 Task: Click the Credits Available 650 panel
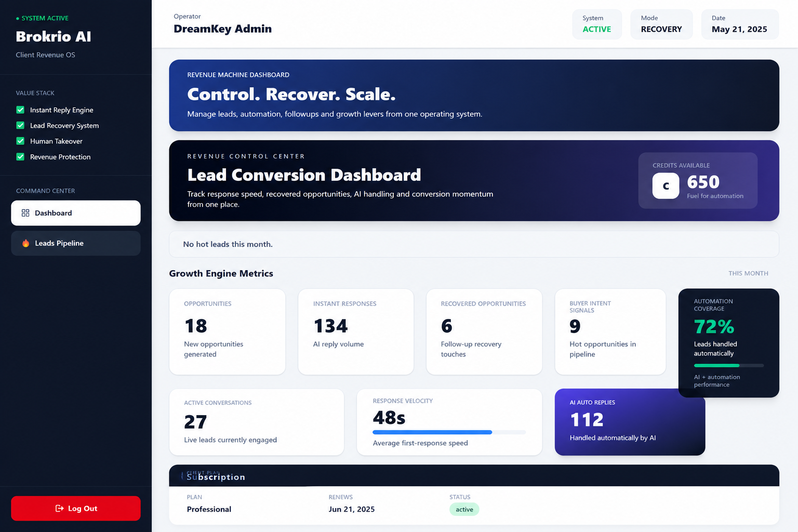[x=698, y=181]
